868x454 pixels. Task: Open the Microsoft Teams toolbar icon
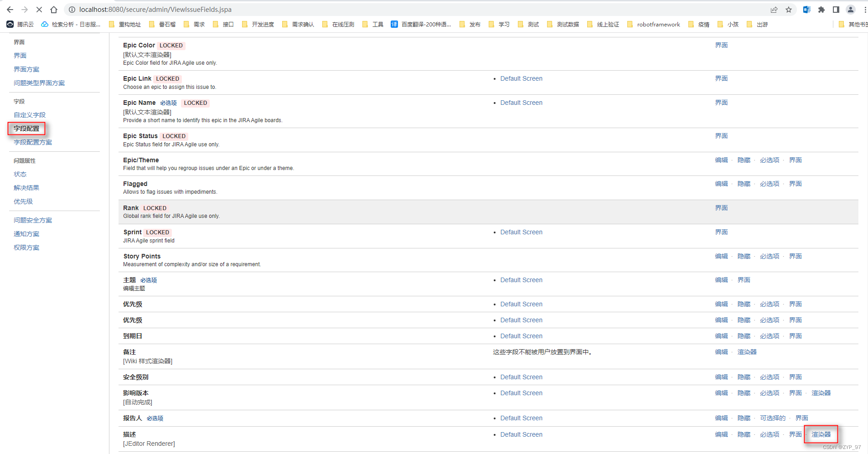806,9
